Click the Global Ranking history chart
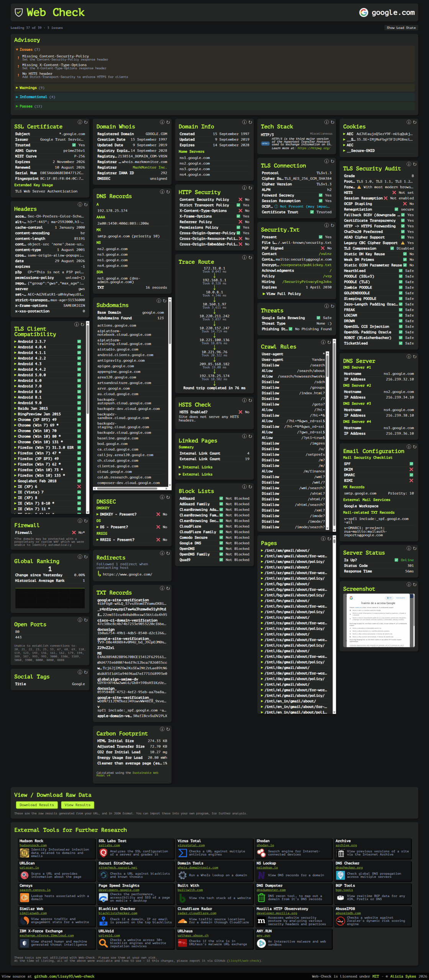 [50, 598]
